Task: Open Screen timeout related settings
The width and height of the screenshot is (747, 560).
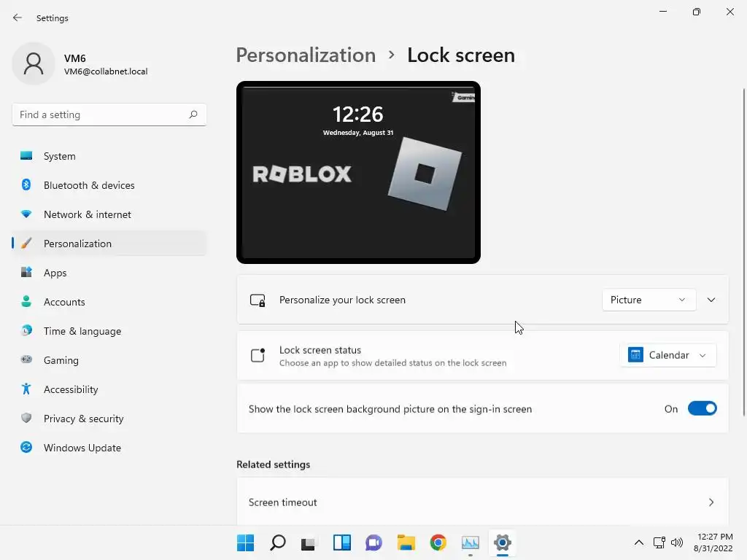Action: click(483, 502)
